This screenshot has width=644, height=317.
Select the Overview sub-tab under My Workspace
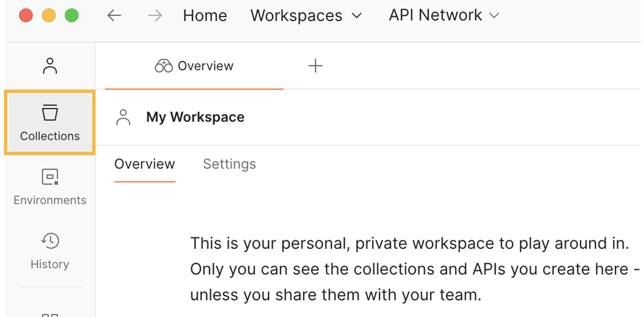145,164
